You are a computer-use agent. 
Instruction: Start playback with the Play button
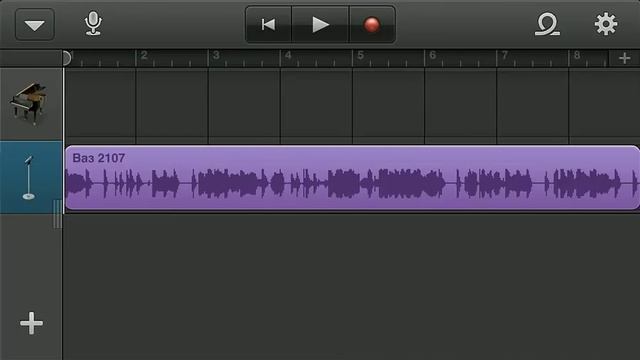pos(320,24)
